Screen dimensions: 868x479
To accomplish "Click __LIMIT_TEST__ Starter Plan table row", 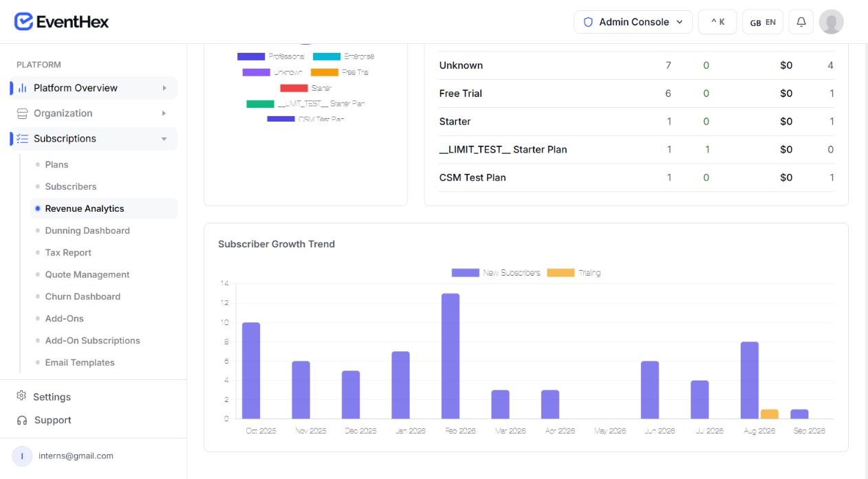I will (636, 149).
